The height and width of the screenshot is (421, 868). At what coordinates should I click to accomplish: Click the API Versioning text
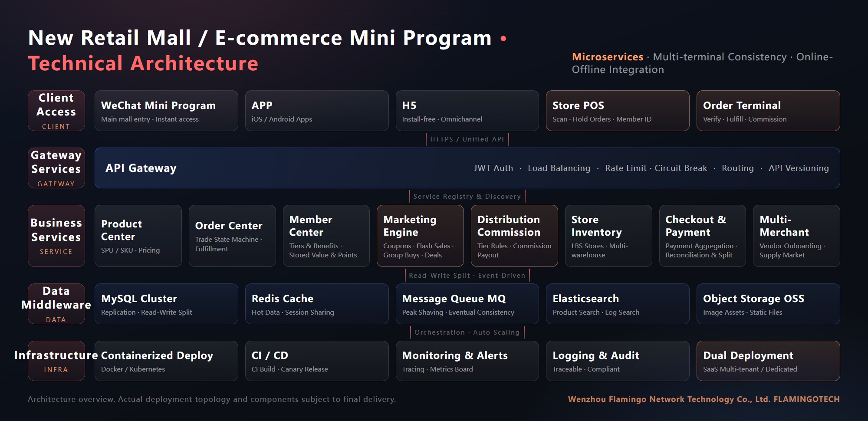coord(799,168)
